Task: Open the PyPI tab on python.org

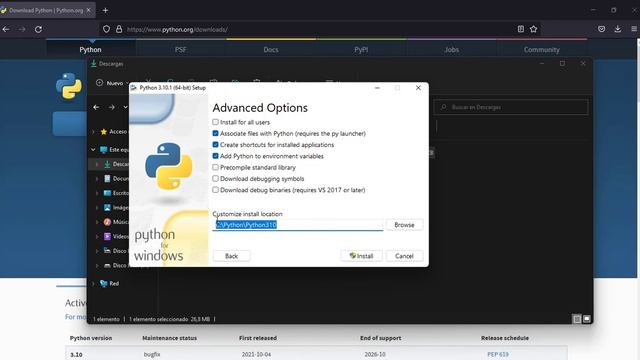Action: click(x=361, y=50)
